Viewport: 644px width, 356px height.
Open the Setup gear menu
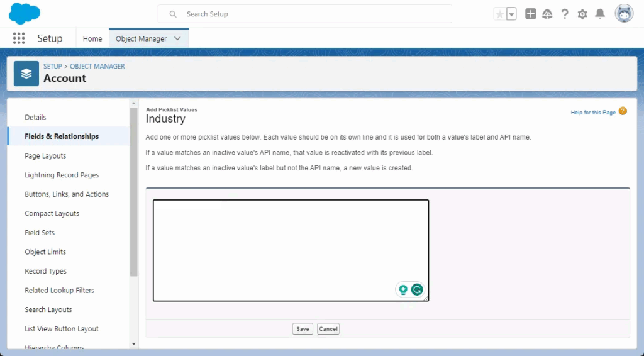point(582,14)
